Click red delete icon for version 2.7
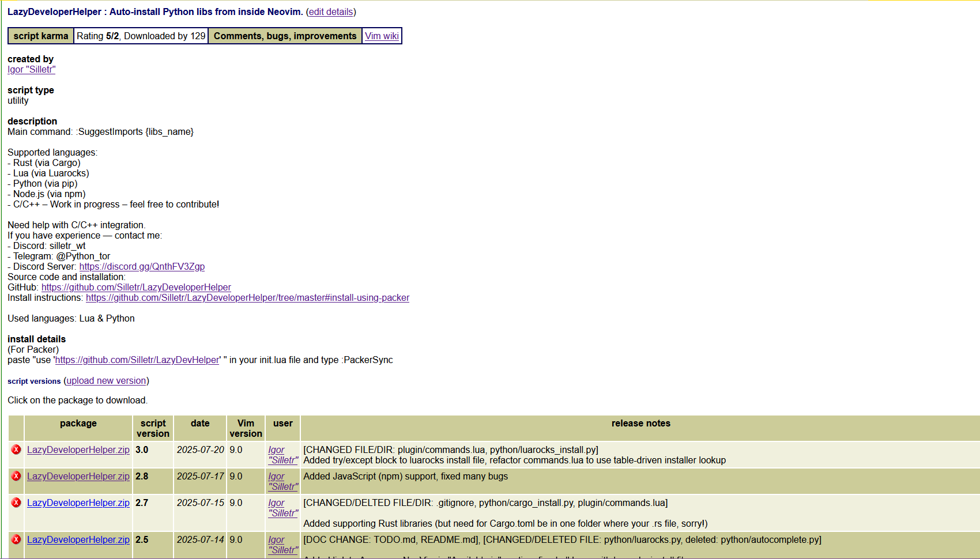 [16, 503]
